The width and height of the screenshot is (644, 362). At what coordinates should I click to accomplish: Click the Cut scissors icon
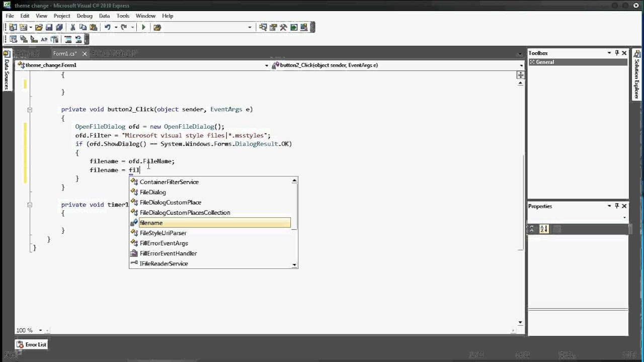(73, 28)
